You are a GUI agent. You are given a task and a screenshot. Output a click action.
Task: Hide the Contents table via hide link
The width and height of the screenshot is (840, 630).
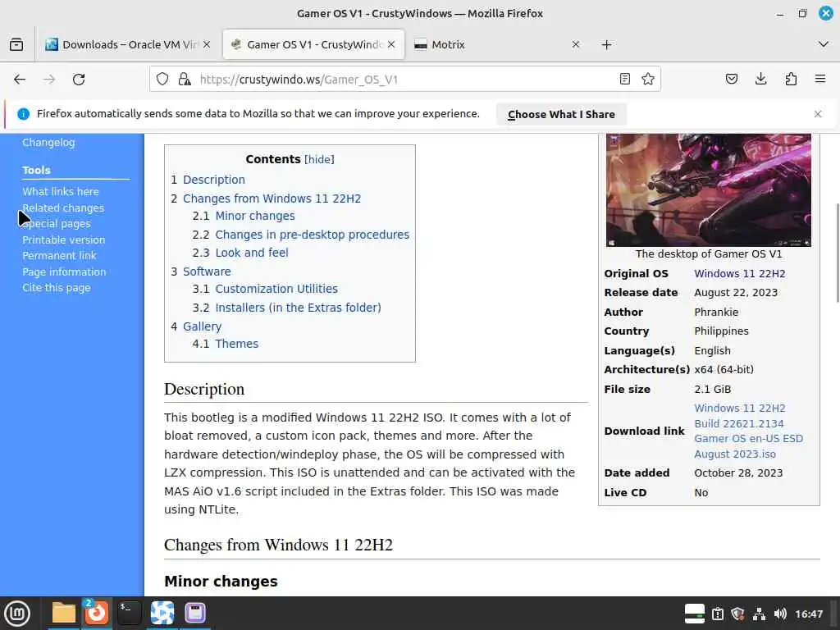319,160
